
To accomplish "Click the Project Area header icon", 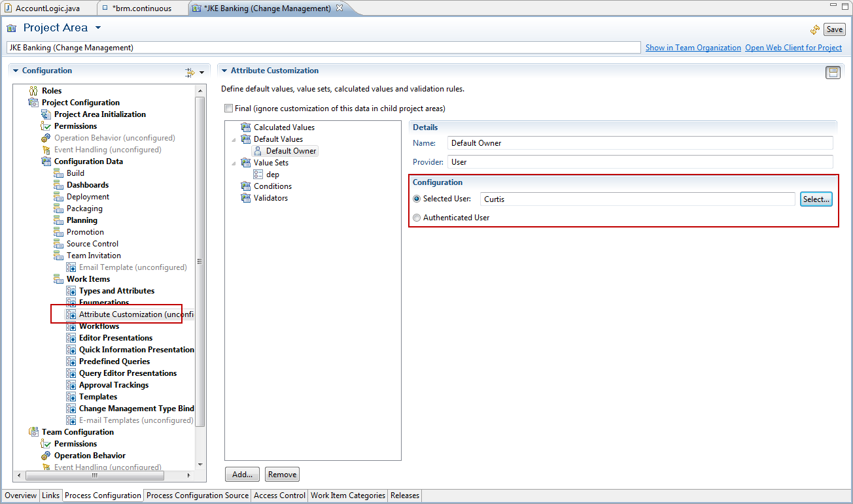I will point(12,28).
